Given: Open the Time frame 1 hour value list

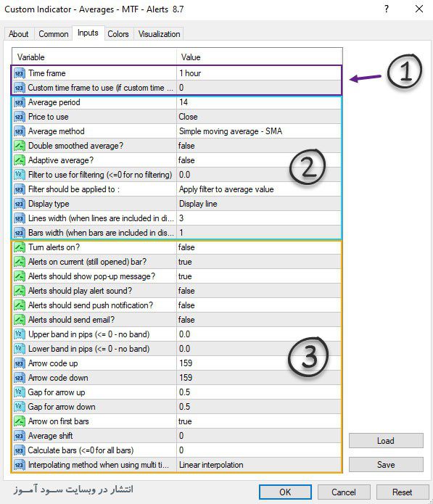Looking at the screenshot, I should click(259, 73).
